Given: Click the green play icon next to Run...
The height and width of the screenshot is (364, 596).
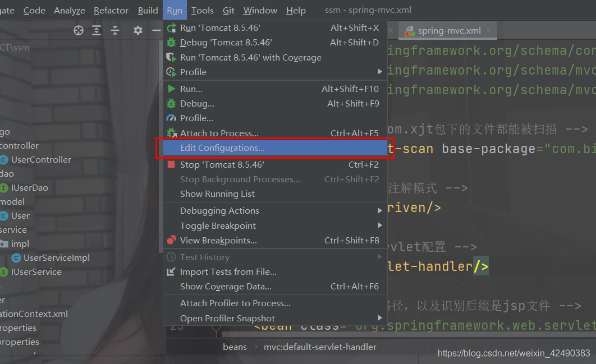Looking at the screenshot, I should click(x=171, y=89).
